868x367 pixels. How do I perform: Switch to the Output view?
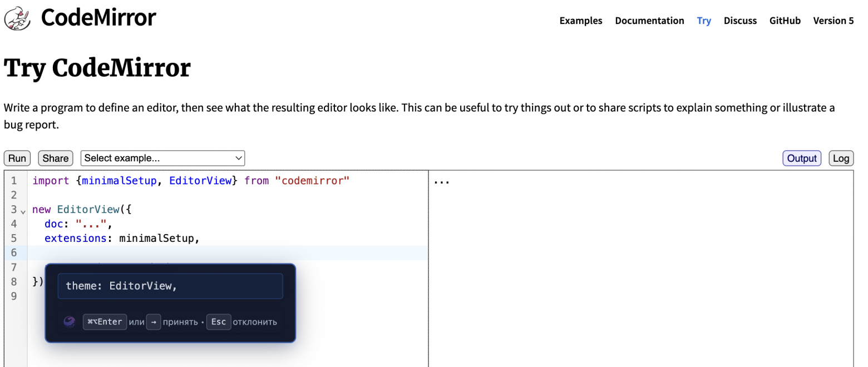(801, 158)
